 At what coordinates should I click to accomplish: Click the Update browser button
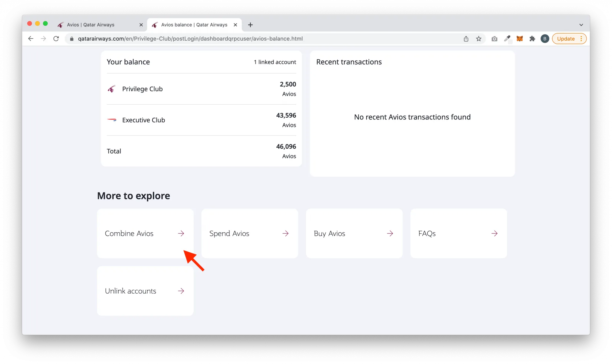(569, 39)
